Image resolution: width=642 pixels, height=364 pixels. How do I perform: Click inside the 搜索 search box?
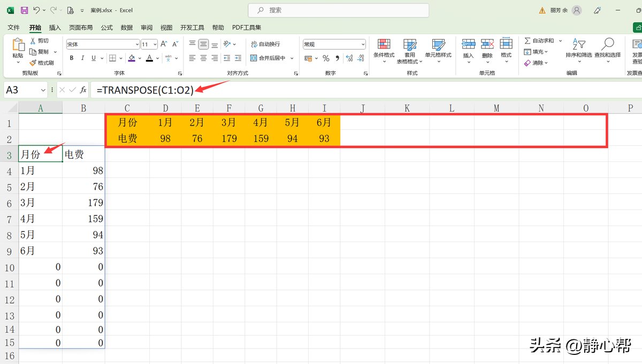coord(339,10)
